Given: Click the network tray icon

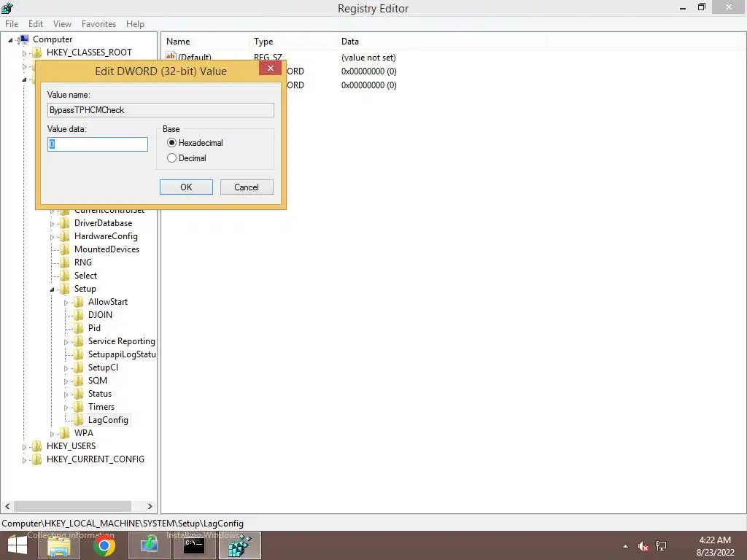Looking at the screenshot, I should [661, 546].
